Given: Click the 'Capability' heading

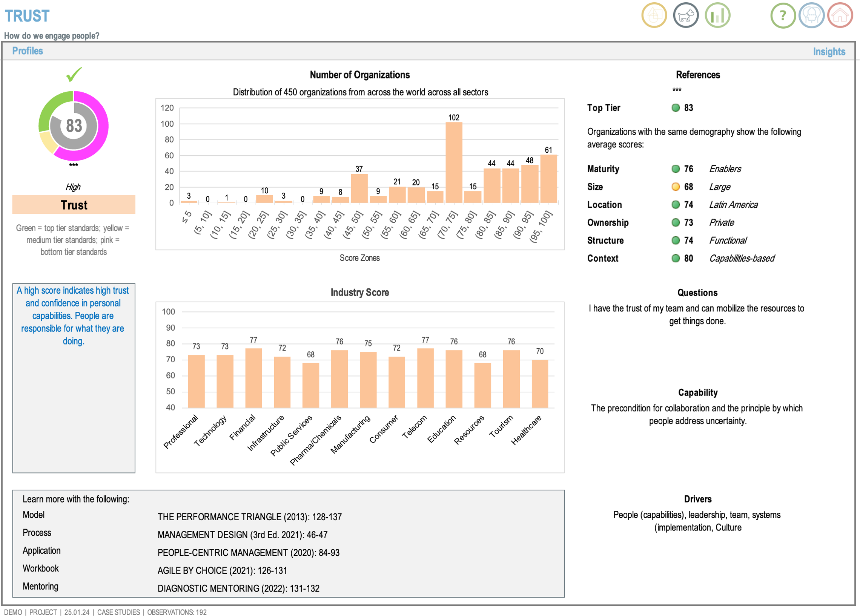Looking at the screenshot, I should (698, 393).
